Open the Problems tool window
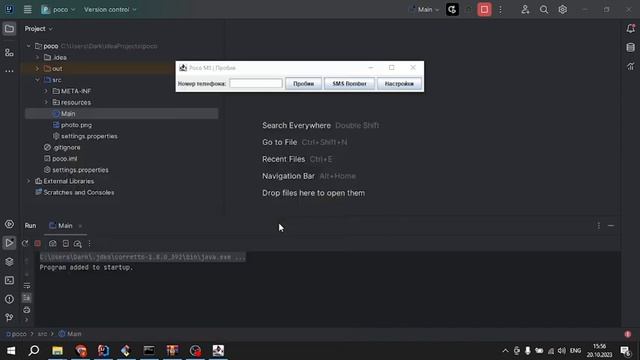 9,299
